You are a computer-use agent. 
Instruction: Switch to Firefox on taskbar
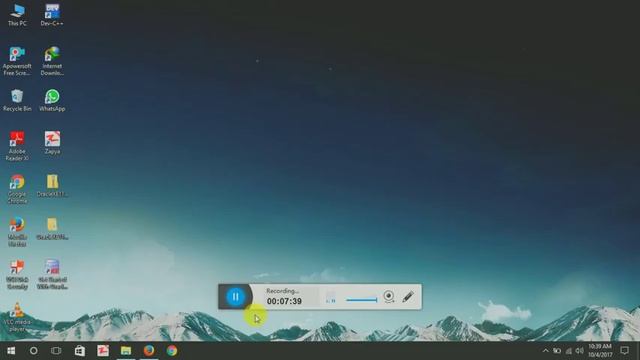click(149, 351)
